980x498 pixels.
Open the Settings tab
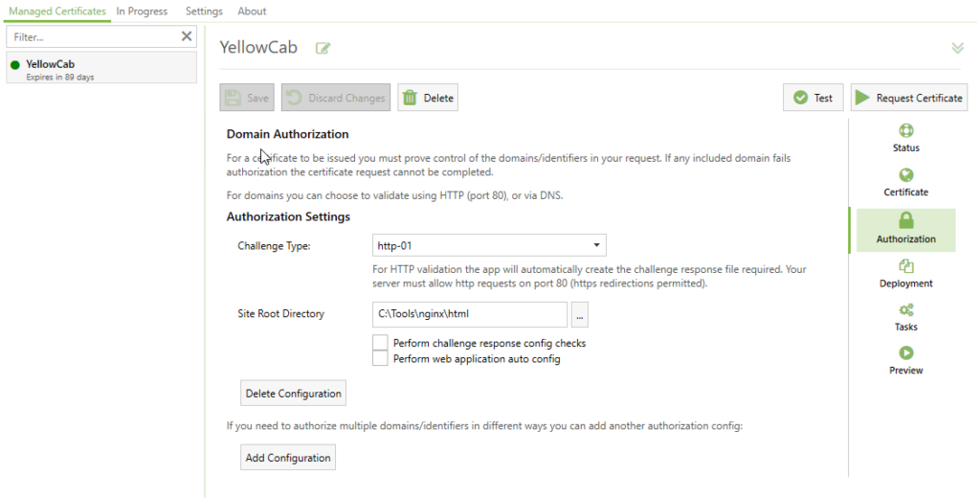[204, 11]
